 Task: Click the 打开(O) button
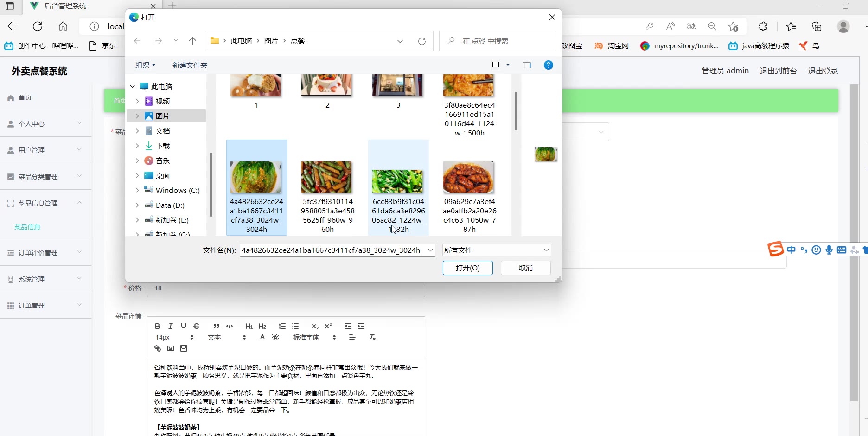tap(467, 268)
